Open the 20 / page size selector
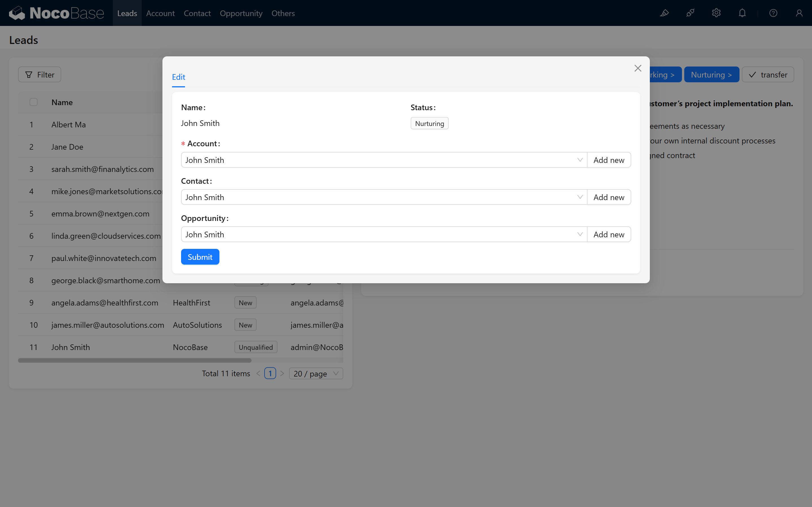The height and width of the screenshot is (507, 812). [x=316, y=373]
